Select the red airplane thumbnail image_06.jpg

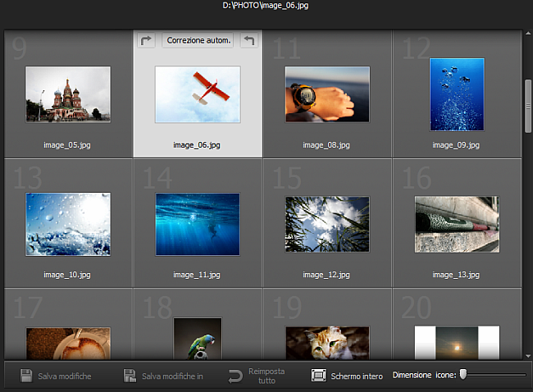click(x=198, y=94)
